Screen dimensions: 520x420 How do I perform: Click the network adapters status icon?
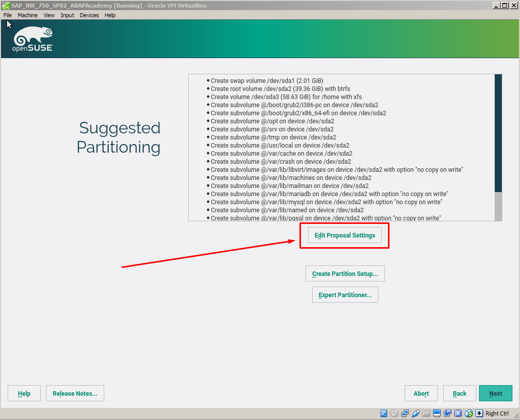(405, 413)
